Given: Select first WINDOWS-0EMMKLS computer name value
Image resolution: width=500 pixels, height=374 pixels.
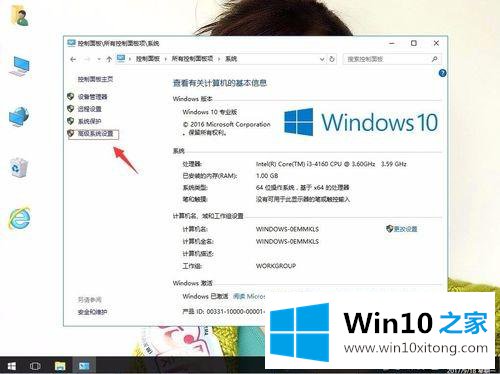Looking at the screenshot, I should (287, 229).
